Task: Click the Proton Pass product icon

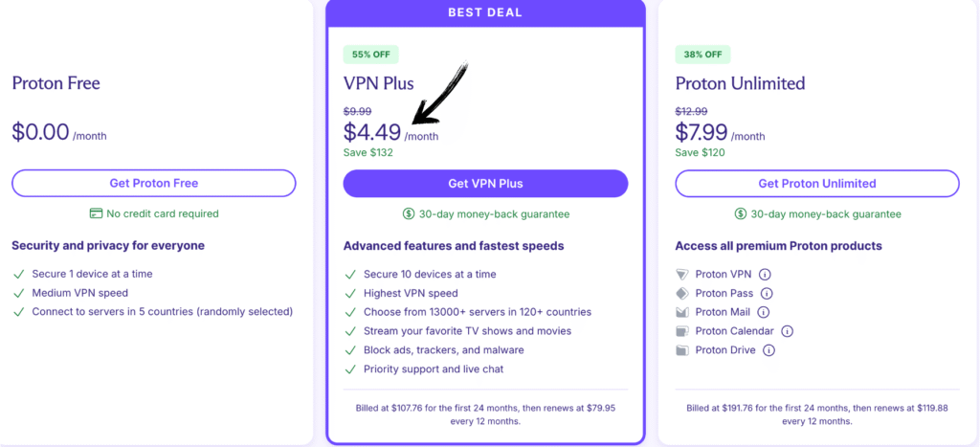Action: click(682, 293)
